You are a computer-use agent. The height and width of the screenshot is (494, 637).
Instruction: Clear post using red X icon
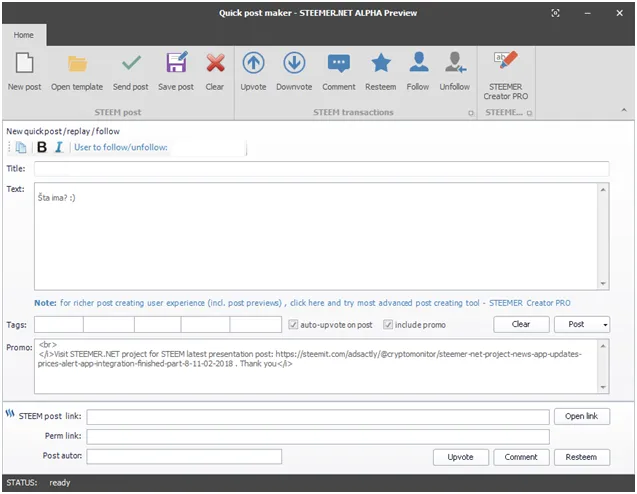pyautogui.click(x=215, y=71)
